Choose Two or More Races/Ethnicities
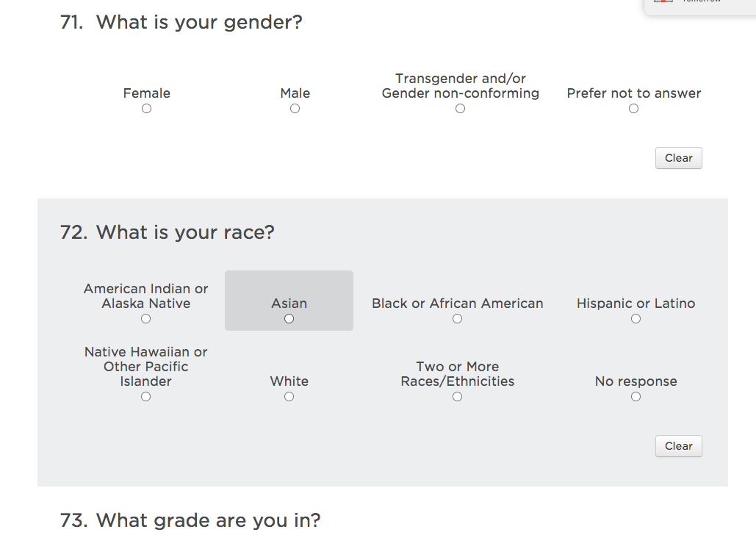756x549 pixels. [x=457, y=396]
